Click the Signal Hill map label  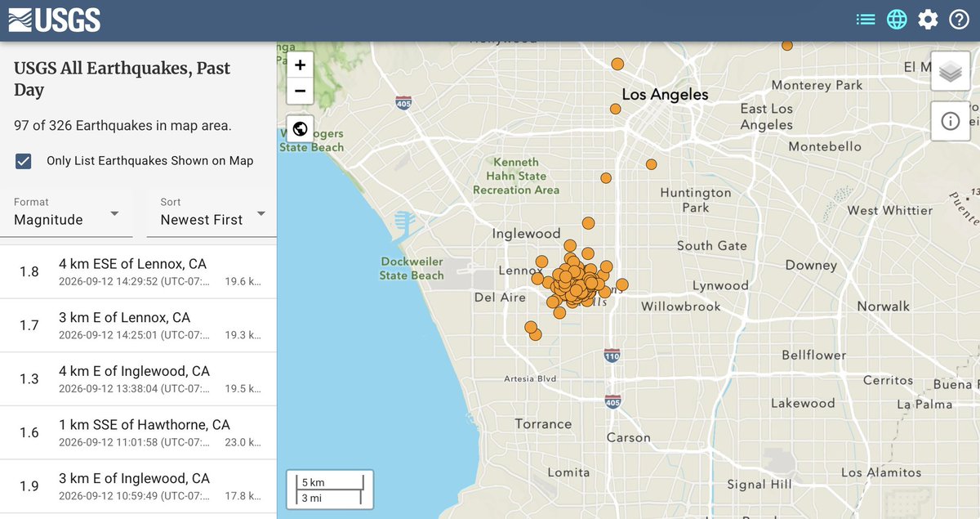(759, 485)
